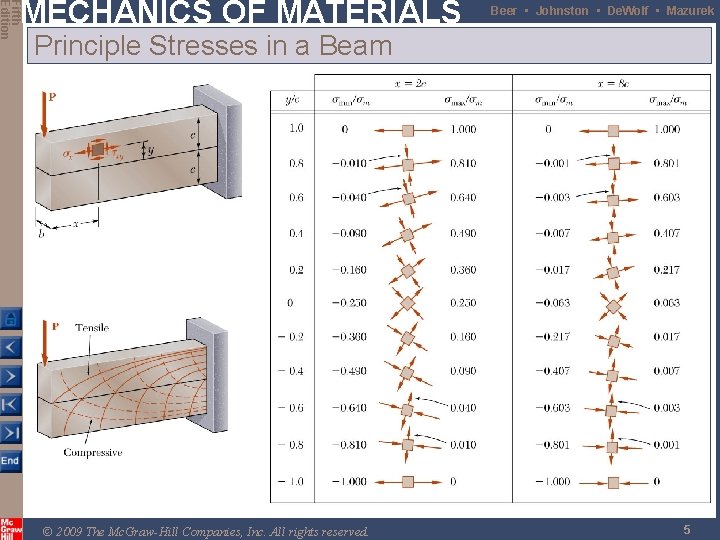Click table value −0.640

[x=349, y=408]
